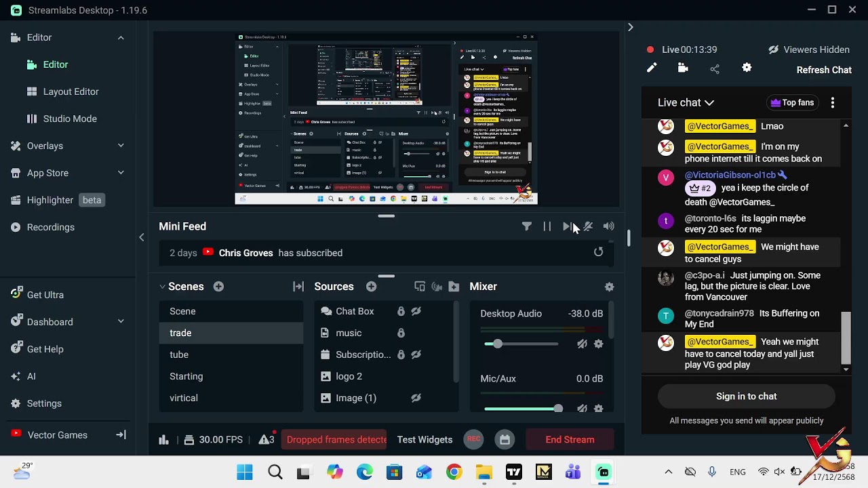868x488 pixels.
Task: Toggle visibility of Subscription source
Action: [416, 354]
